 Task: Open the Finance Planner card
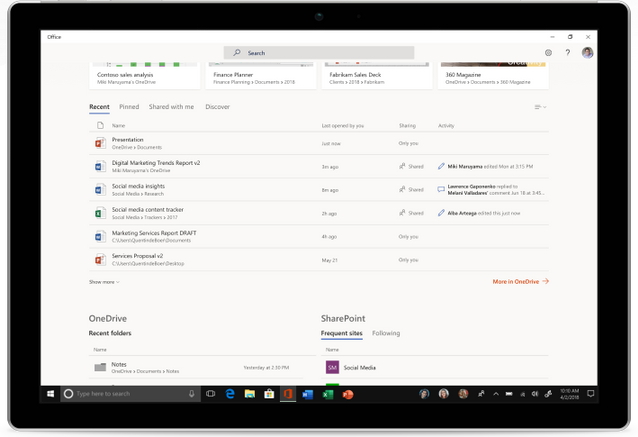[261, 76]
